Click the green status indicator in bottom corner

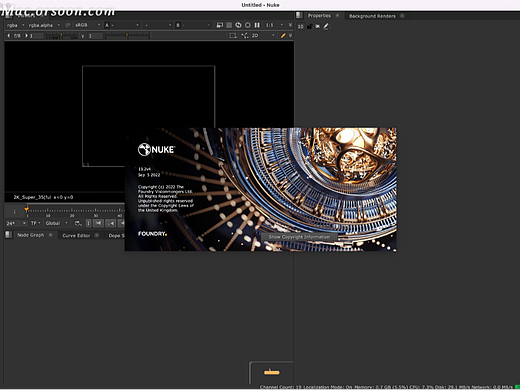(517, 387)
